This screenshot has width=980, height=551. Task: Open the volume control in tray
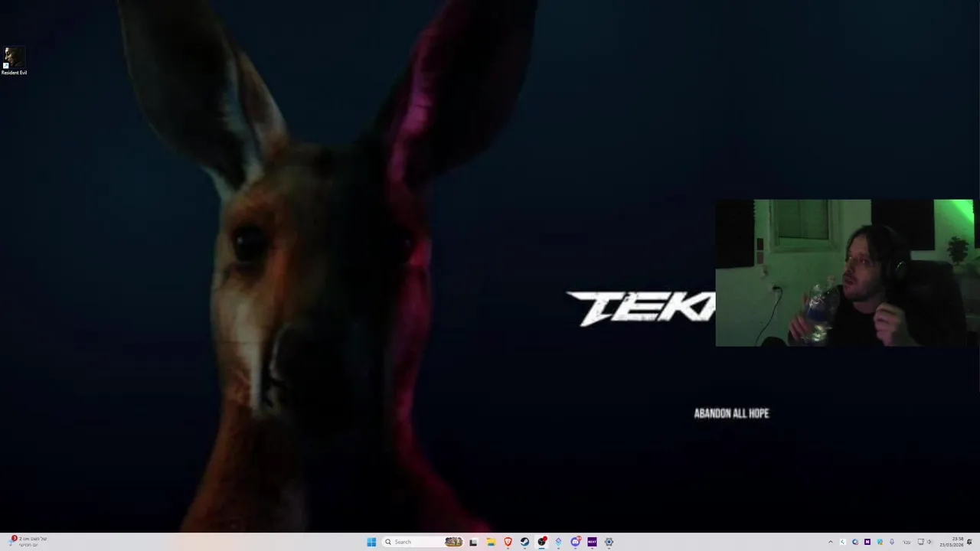pyautogui.click(x=930, y=542)
